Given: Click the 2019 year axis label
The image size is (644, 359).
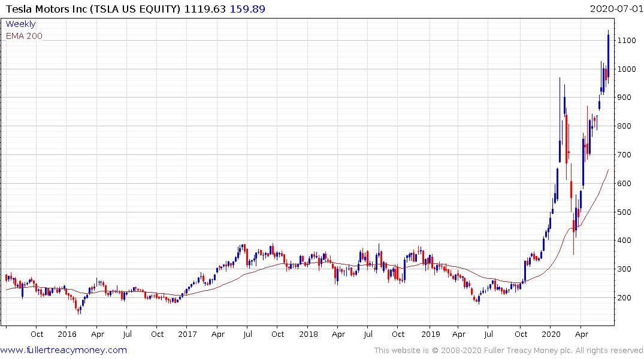Looking at the screenshot, I should pyautogui.click(x=430, y=334).
